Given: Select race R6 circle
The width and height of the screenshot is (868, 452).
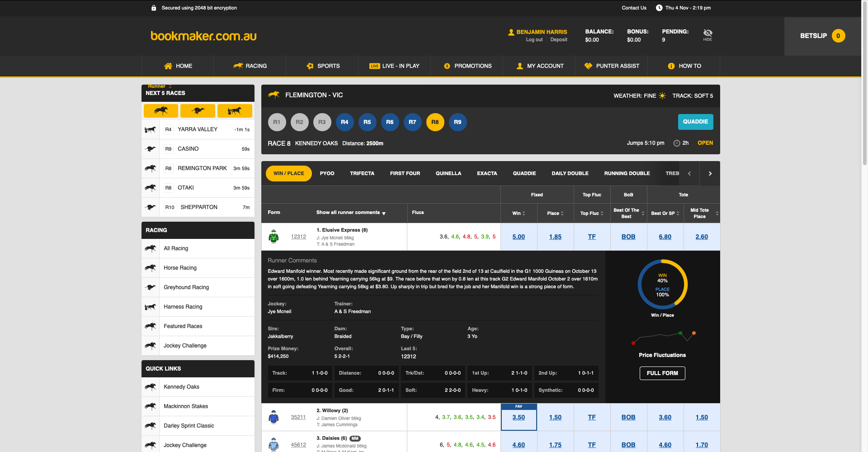Looking at the screenshot, I should (390, 122).
